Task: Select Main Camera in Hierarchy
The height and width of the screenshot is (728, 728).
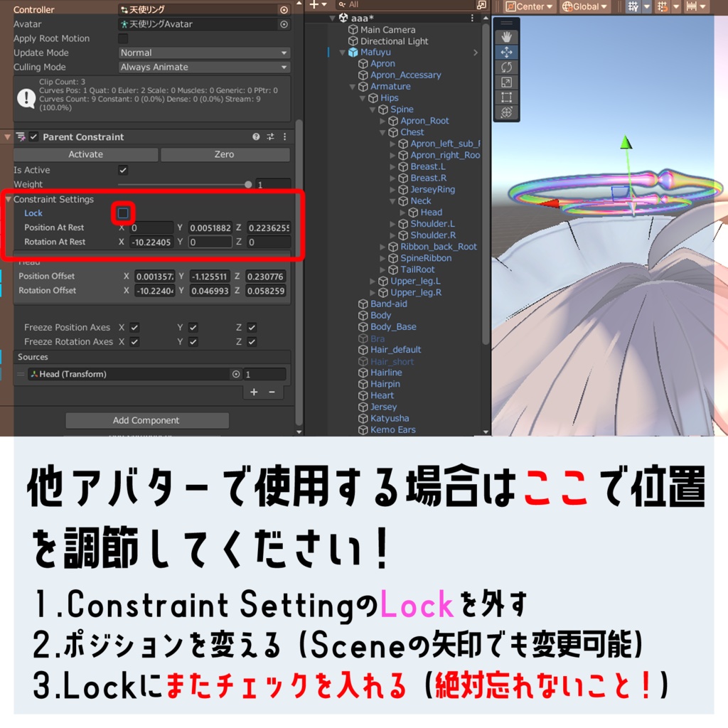Action: [x=387, y=30]
